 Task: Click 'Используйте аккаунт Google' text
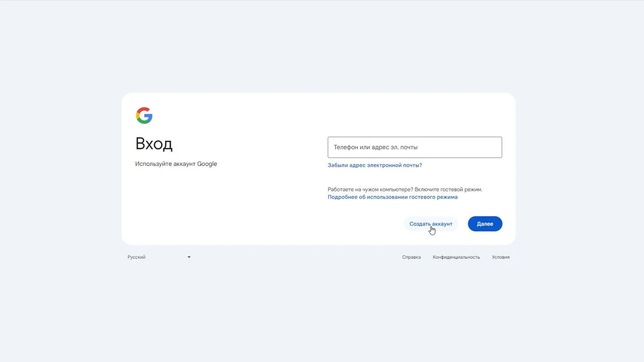coord(176,164)
